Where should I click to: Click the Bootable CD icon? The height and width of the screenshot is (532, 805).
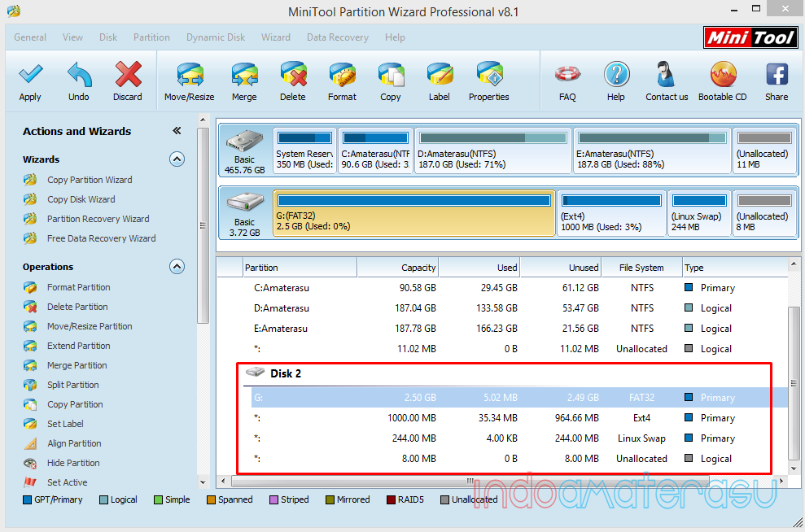723,74
